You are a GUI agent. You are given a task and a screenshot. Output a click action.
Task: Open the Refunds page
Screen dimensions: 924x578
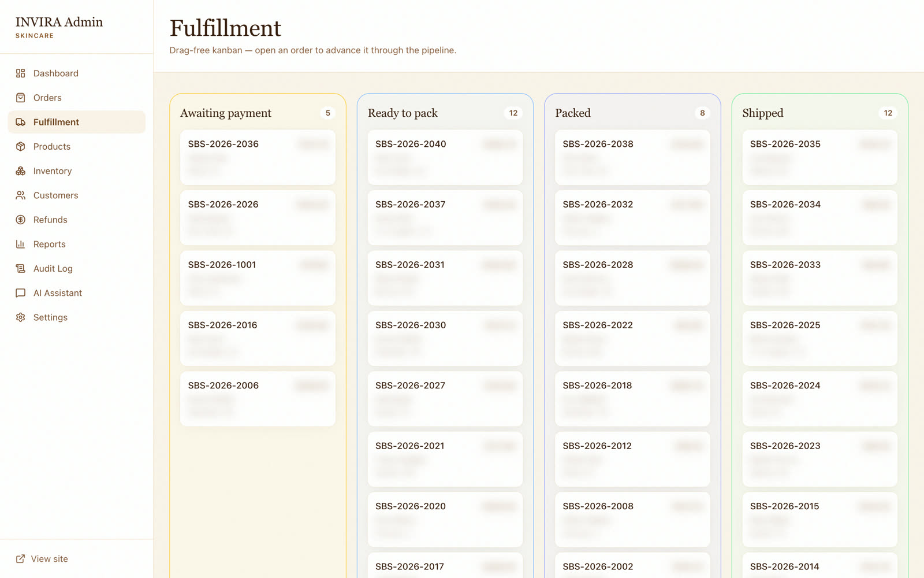click(x=77, y=220)
